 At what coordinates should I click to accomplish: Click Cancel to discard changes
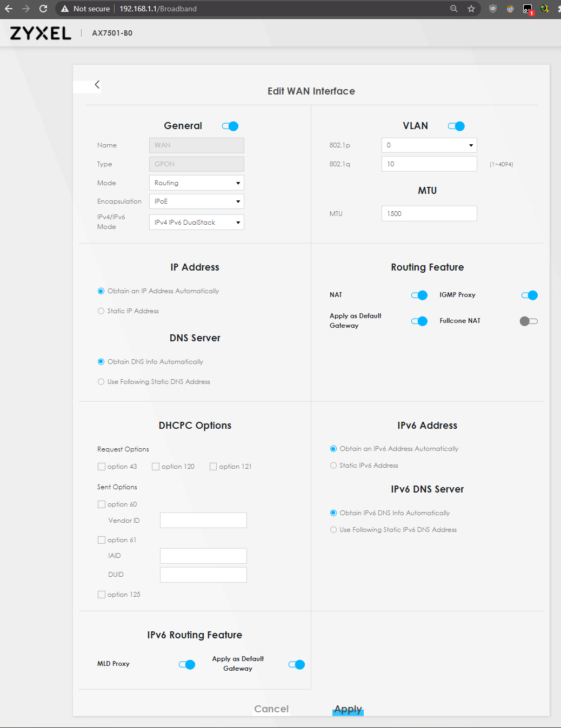[271, 709]
